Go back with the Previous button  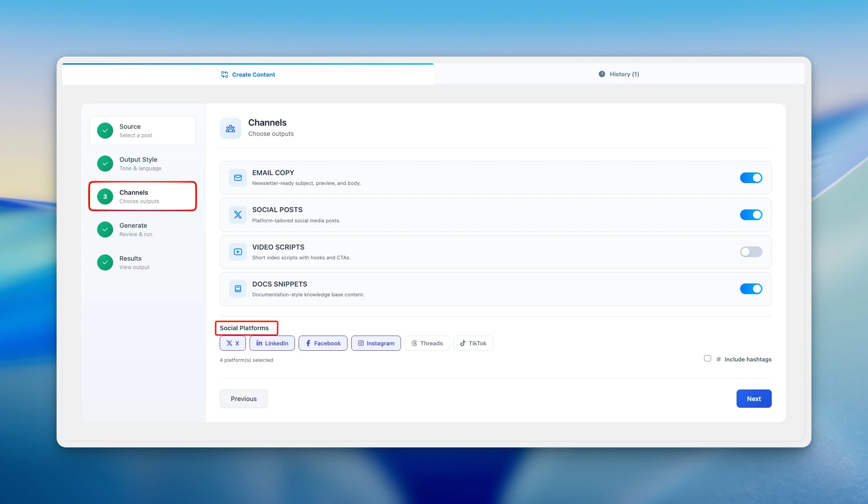(243, 398)
